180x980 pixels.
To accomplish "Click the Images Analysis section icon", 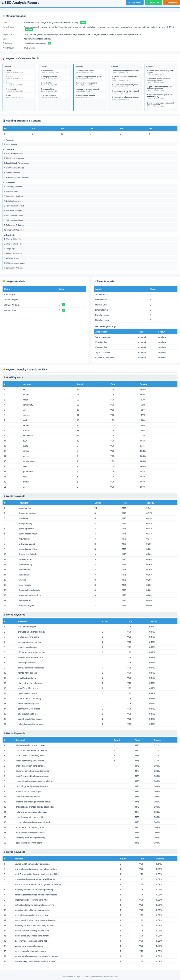I will [x=4, y=281].
